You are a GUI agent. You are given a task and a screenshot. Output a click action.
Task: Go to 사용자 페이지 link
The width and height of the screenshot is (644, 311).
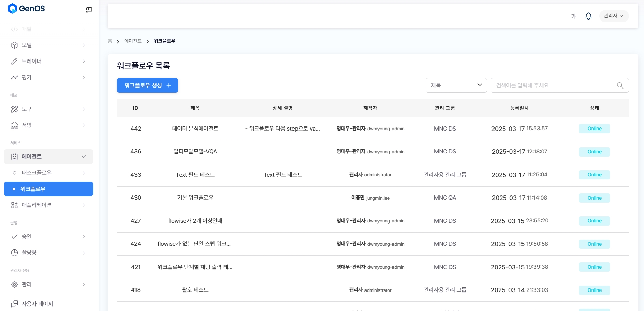pyautogui.click(x=37, y=304)
